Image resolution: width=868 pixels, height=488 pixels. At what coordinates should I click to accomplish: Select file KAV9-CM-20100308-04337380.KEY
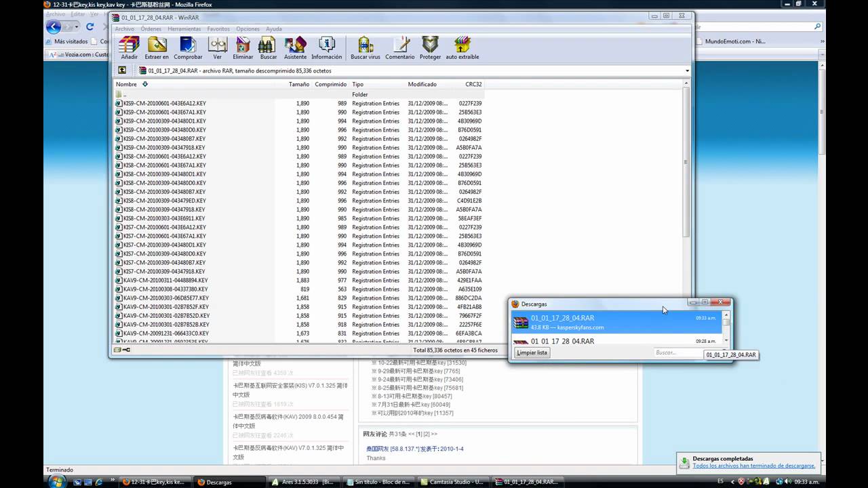165,289
